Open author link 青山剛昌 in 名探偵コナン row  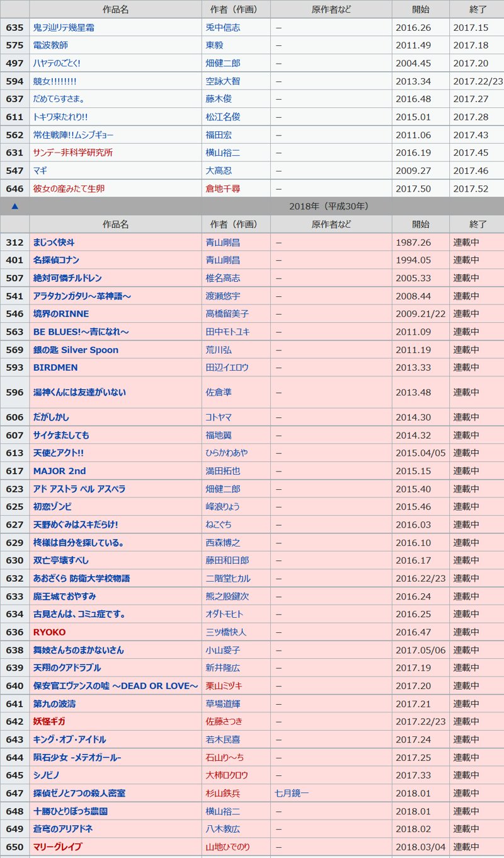point(223,260)
